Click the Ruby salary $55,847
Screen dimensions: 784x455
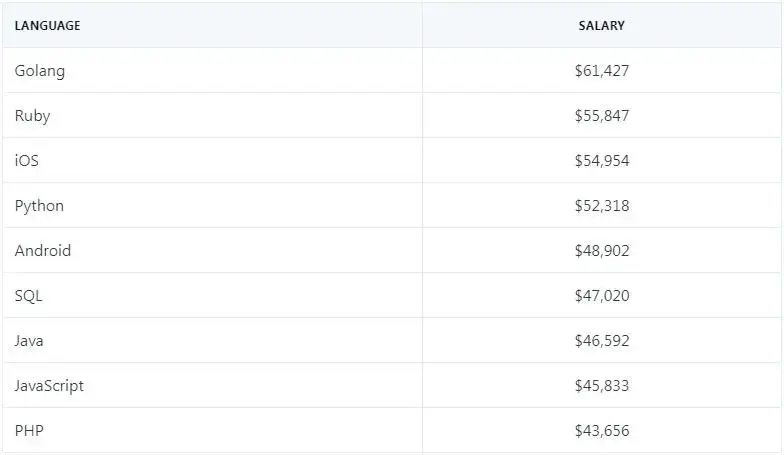pyautogui.click(x=601, y=116)
